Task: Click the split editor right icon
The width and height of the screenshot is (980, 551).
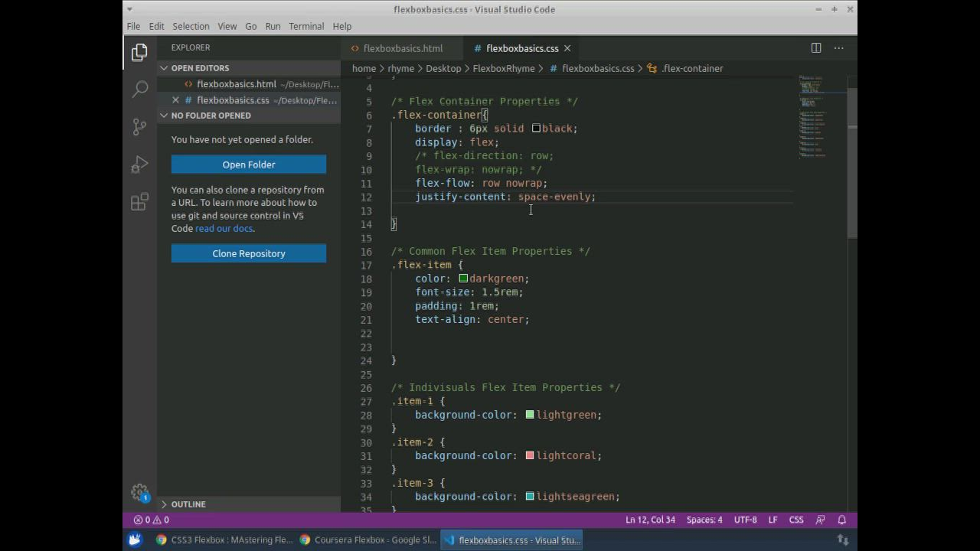Action: pos(816,48)
